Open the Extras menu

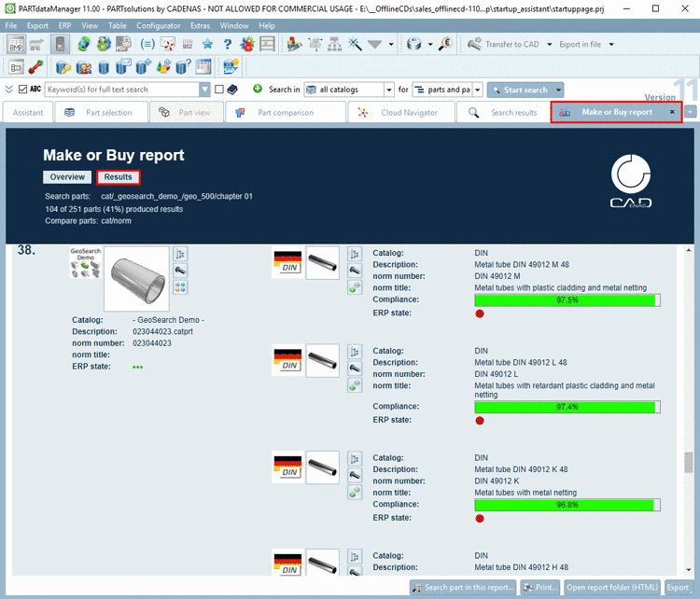tap(200, 25)
